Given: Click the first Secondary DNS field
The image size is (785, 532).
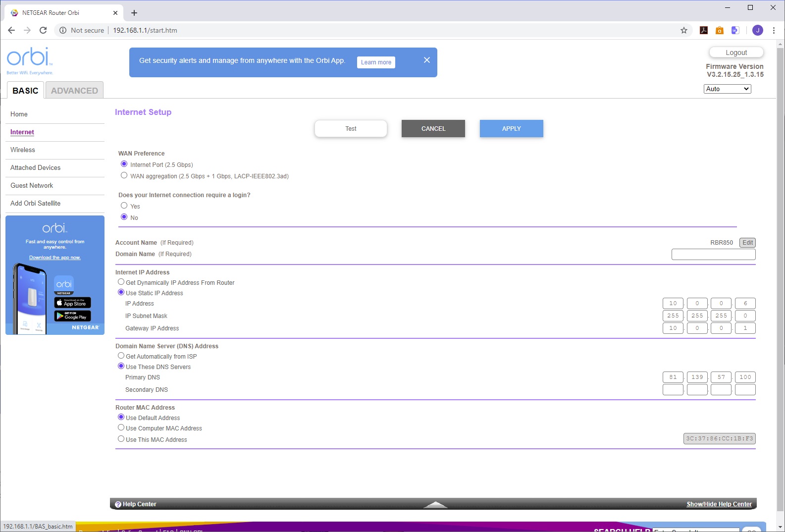Looking at the screenshot, I should [673, 389].
